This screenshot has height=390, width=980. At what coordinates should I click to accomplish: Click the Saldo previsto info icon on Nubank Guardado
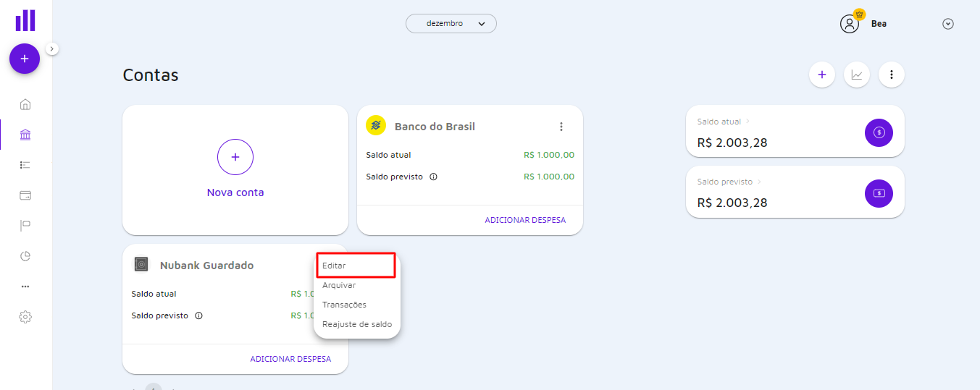tap(198, 315)
